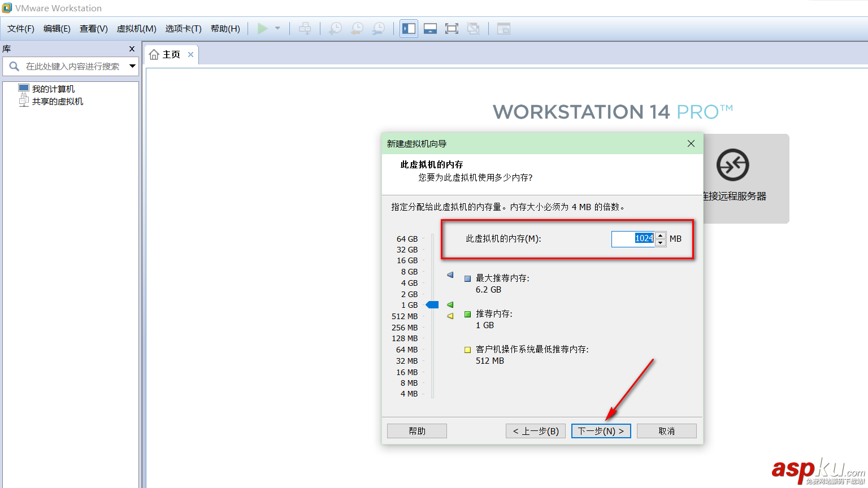
Task: Toggle the library sidebar view icon
Action: point(409,28)
